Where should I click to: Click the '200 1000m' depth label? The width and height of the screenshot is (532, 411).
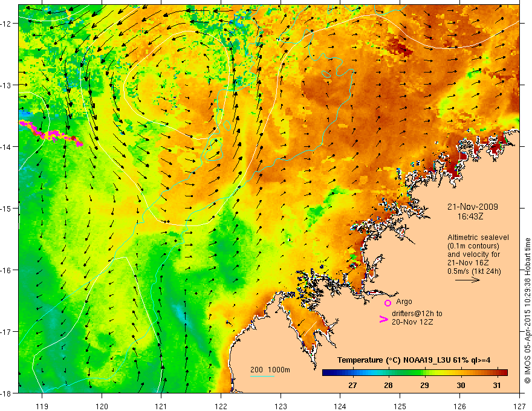270,370
